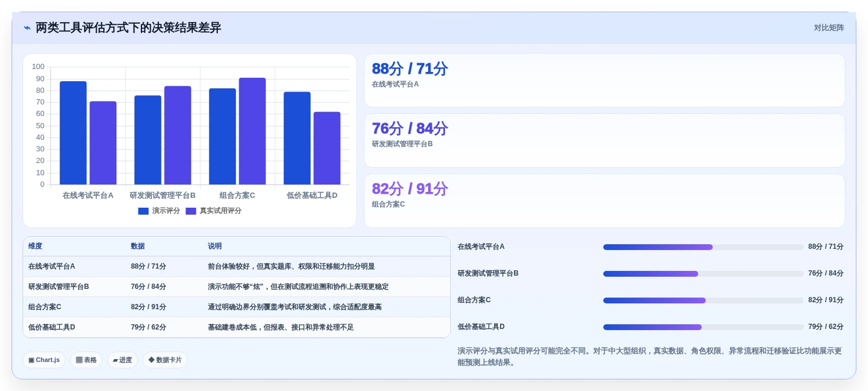Click 组合方案C progress bar

click(x=703, y=301)
